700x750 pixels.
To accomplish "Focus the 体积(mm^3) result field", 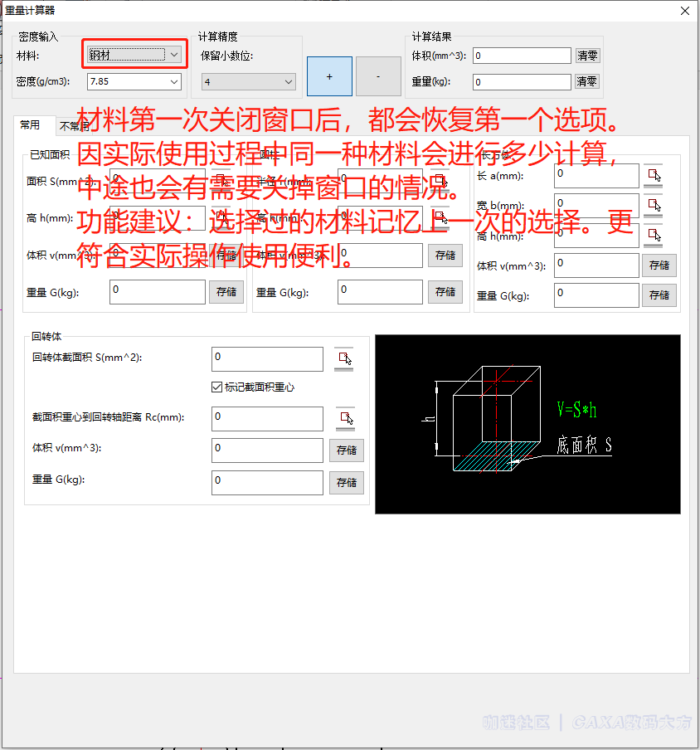I will tap(522, 56).
